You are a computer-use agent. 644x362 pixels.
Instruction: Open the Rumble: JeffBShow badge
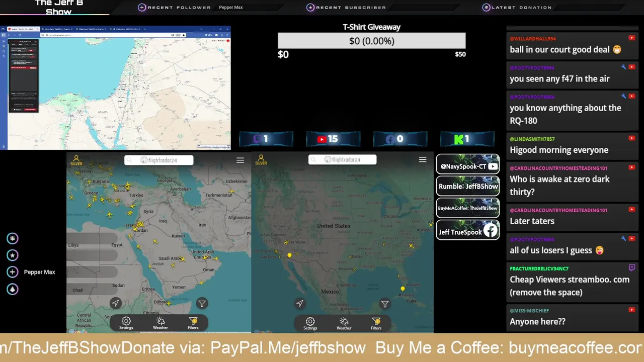pos(468,186)
